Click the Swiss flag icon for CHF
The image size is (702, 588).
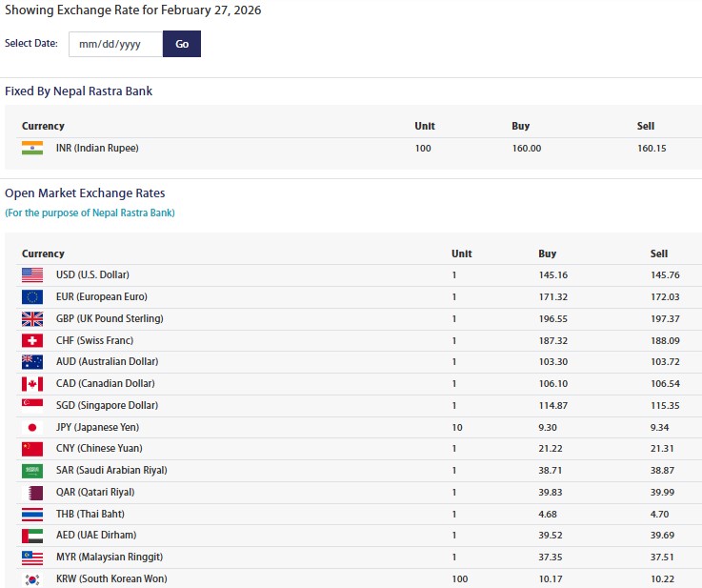[x=31, y=340]
